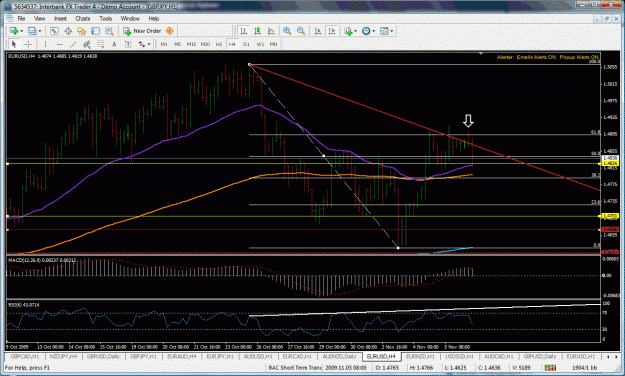
Task: Select the cursor arrow tool
Action: [14, 44]
